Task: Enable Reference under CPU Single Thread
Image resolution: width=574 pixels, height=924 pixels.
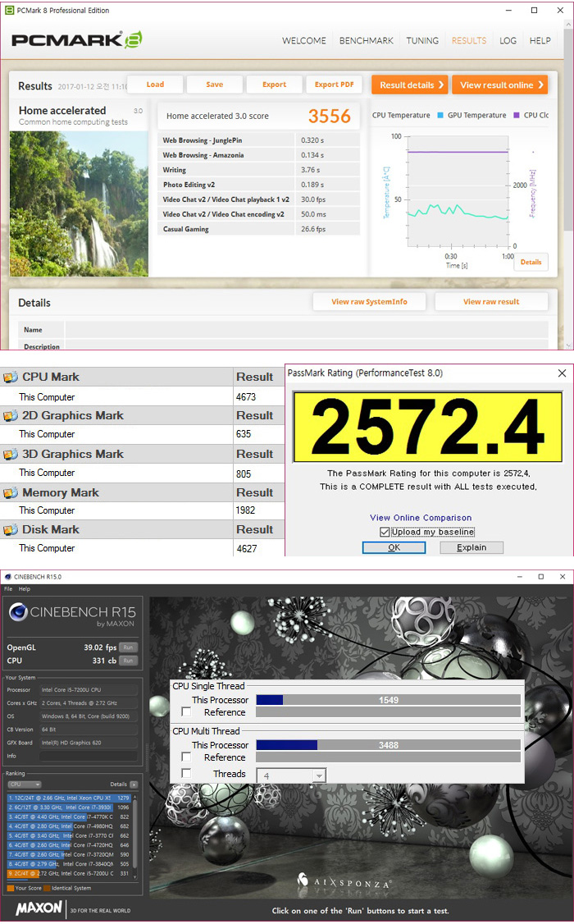Action: [186, 712]
